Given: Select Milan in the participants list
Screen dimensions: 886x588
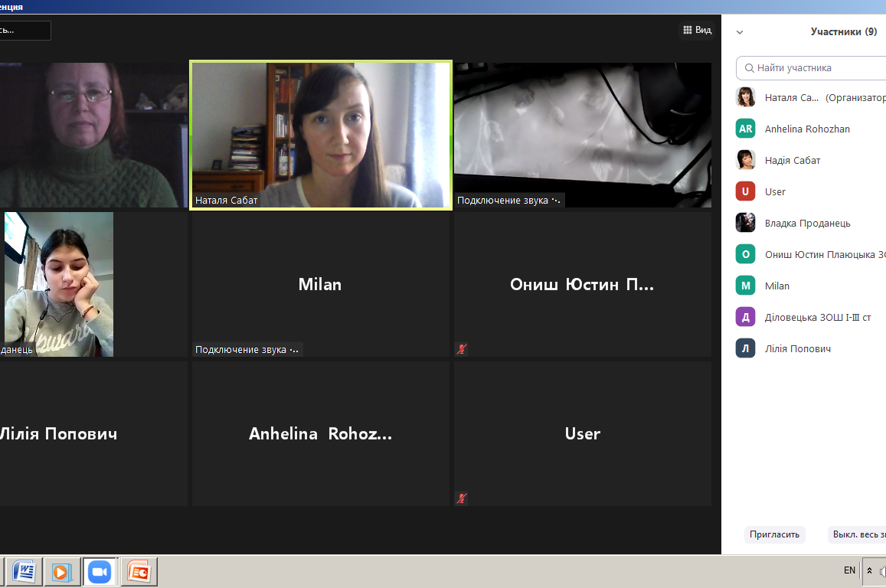Looking at the screenshot, I should [776, 286].
